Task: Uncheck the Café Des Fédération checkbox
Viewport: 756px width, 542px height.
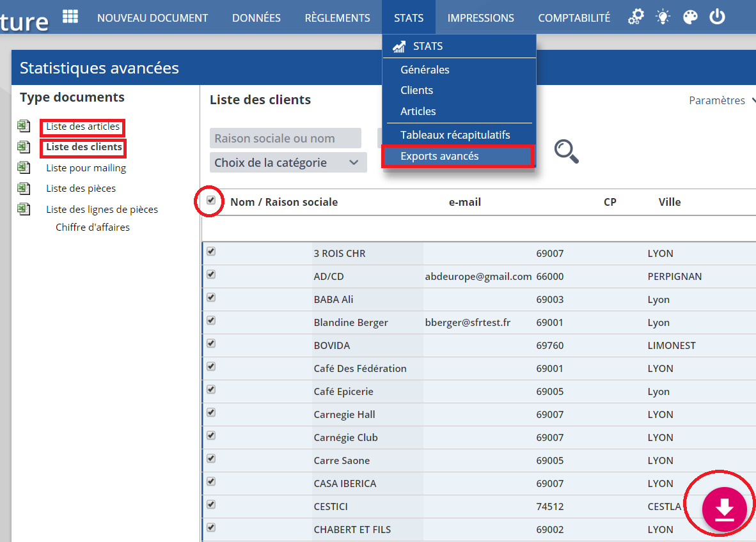Action: (x=211, y=366)
